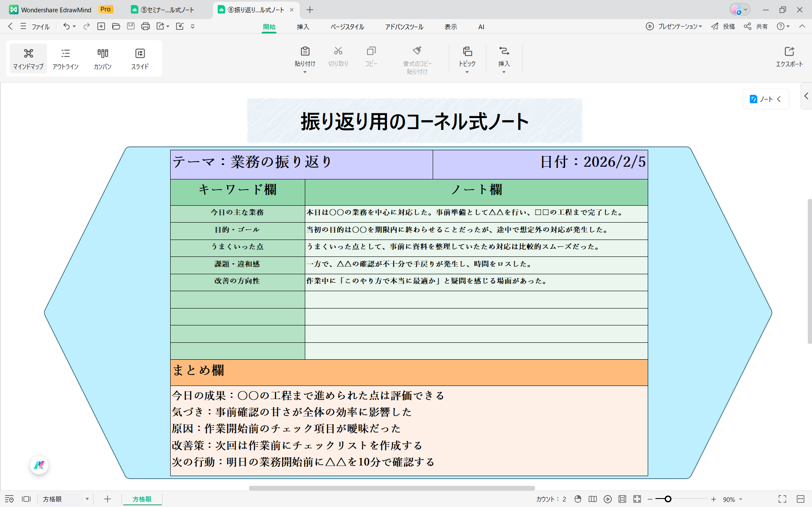Open the スライド view
The image size is (812, 507).
[x=140, y=58]
